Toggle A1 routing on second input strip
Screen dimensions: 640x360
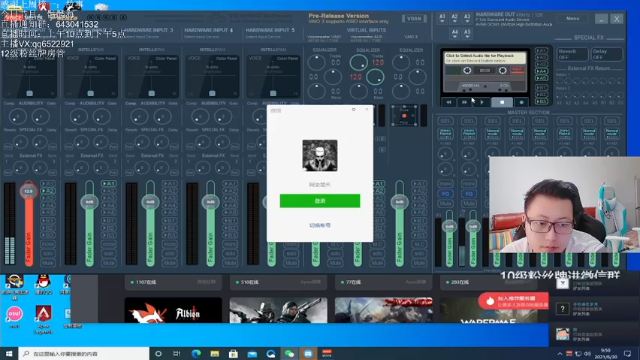(109, 184)
